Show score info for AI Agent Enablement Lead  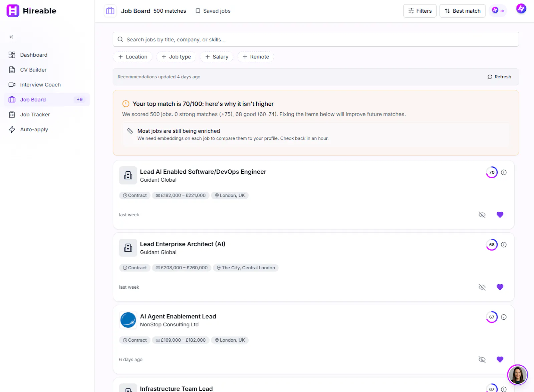tap(504, 317)
